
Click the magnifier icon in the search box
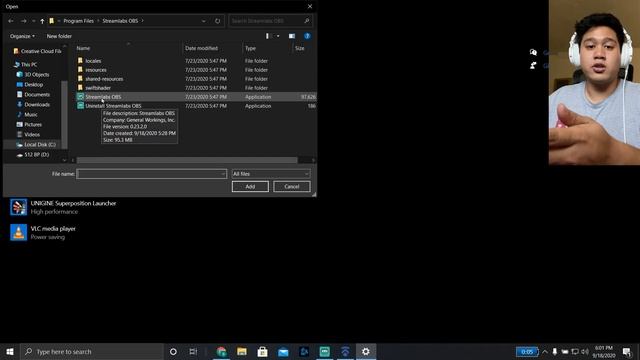pos(307,20)
